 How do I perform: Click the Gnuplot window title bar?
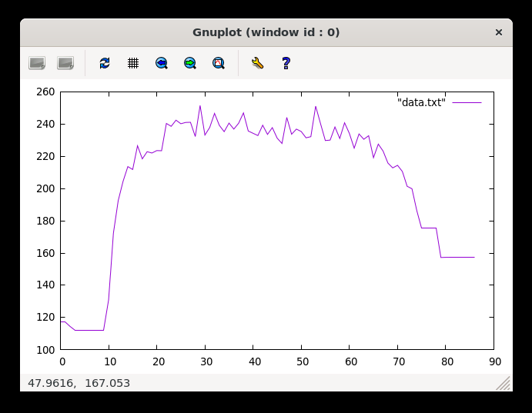[x=266, y=32]
